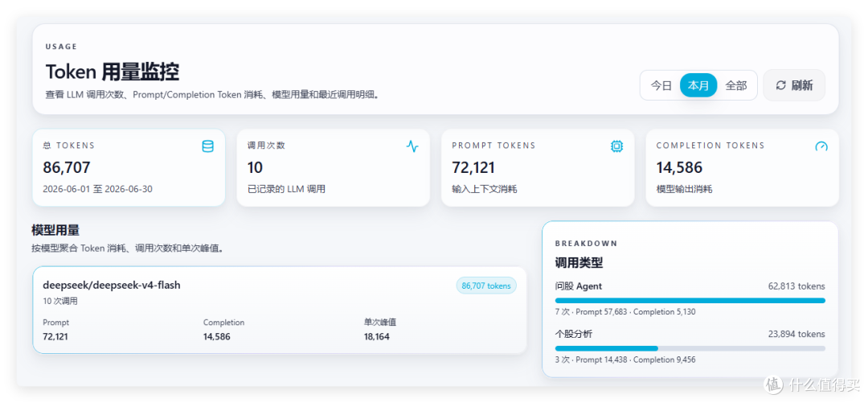Viewport: 868px width, 403px height.
Task: Click the Token 用量监控 page title
Action: click(112, 72)
